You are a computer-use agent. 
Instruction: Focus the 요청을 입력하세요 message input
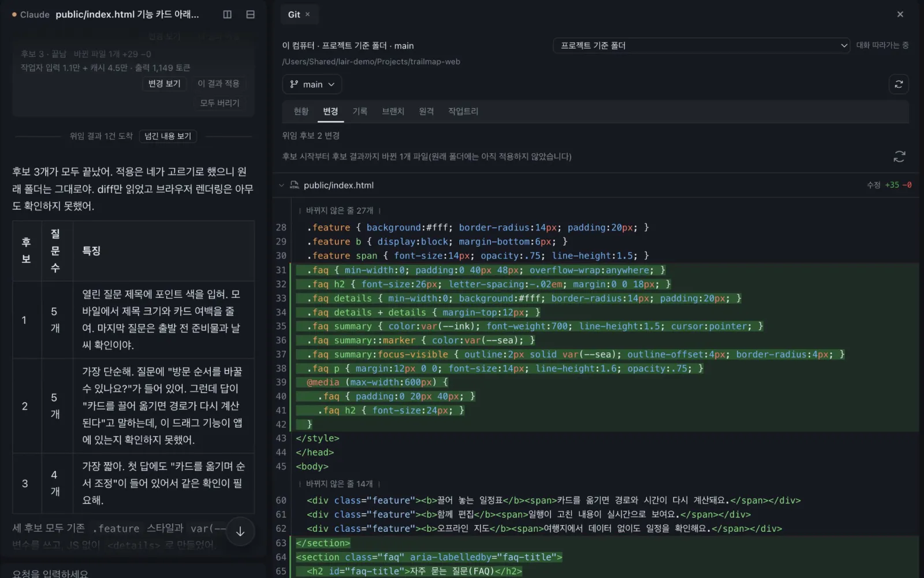tap(133, 573)
